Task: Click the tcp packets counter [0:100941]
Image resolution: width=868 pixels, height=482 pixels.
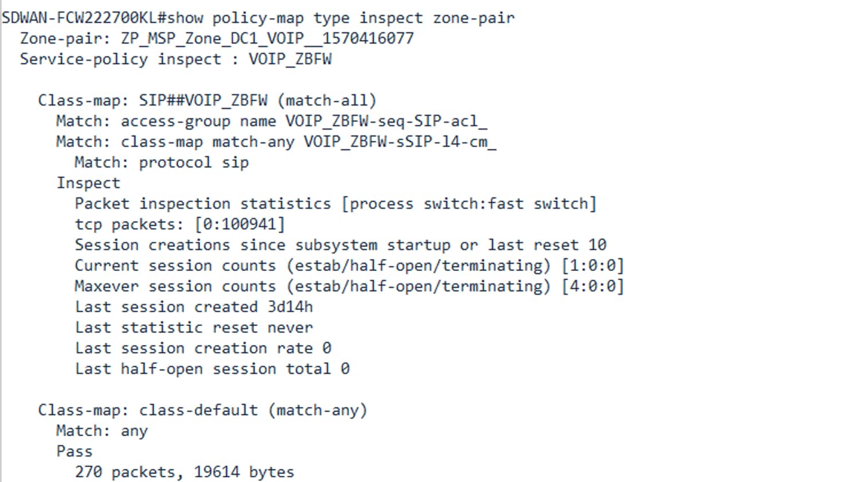Action: (239, 224)
